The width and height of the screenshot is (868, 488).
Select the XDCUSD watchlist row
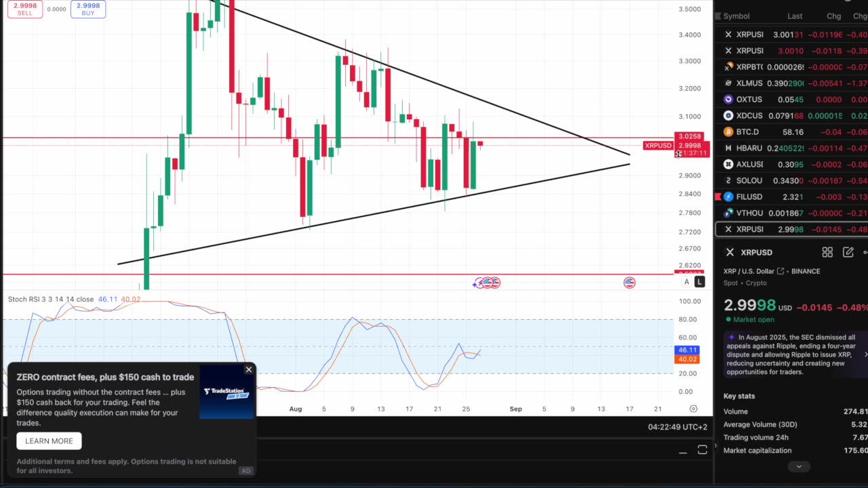pyautogui.click(x=792, y=116)
